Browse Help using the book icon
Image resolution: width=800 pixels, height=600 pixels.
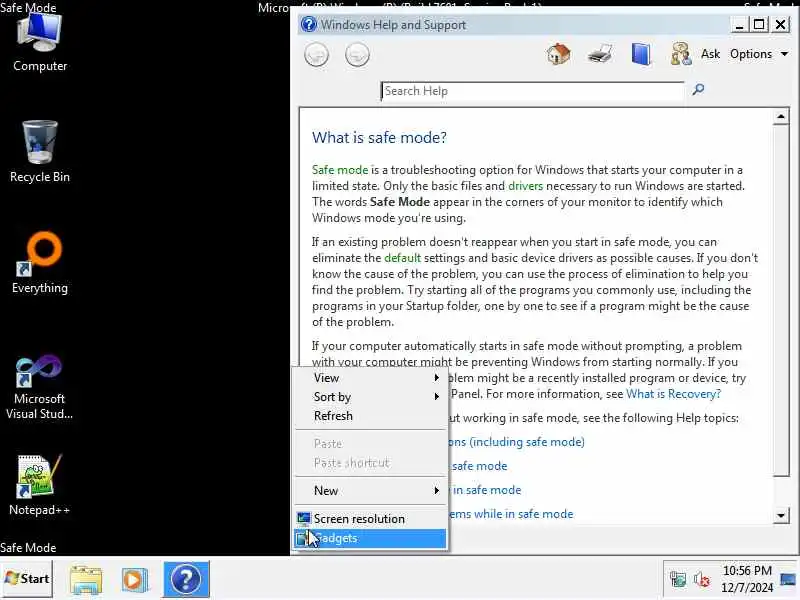coord(641,54)
